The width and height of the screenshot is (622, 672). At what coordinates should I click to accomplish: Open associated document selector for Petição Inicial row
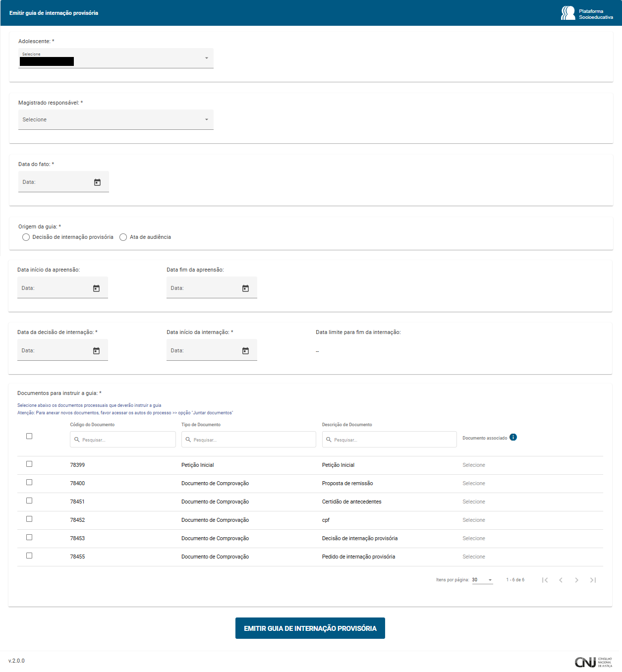tap(474, 465)
